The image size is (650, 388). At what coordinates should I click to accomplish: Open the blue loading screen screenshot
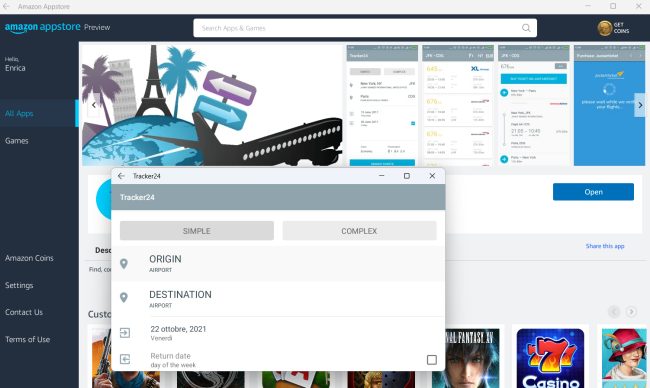pos(609,105)
